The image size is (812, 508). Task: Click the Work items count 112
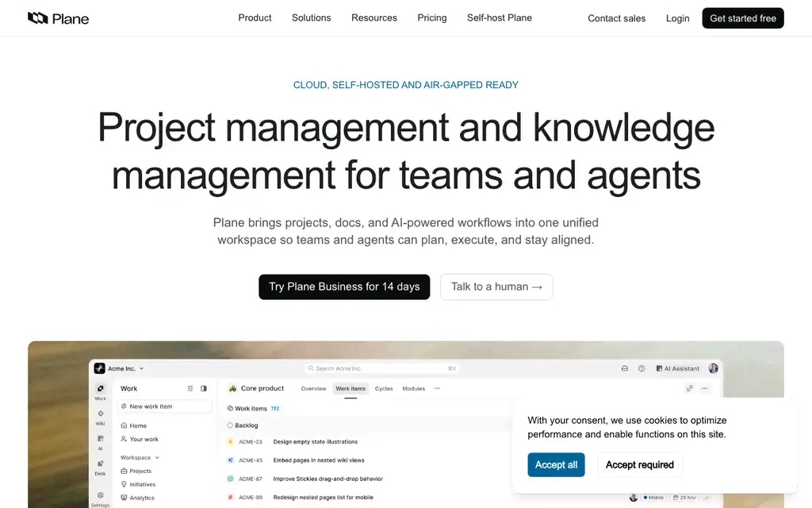point(275,409)
